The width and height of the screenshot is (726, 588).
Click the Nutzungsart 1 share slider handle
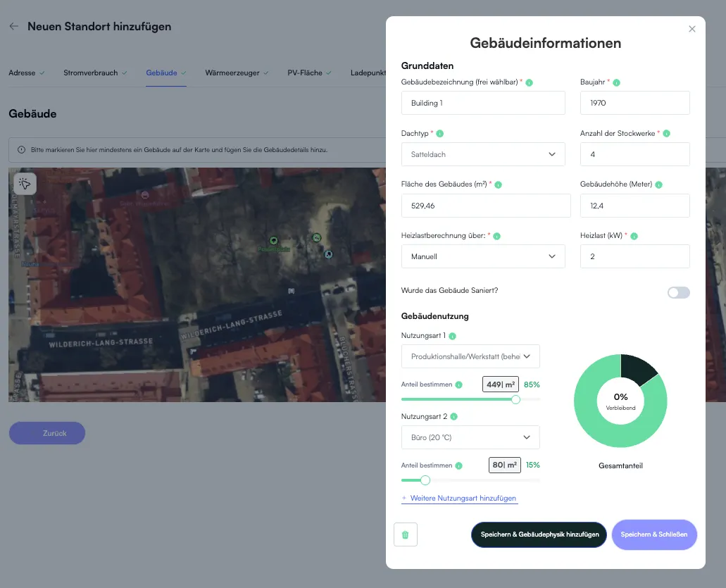[515, 399]
